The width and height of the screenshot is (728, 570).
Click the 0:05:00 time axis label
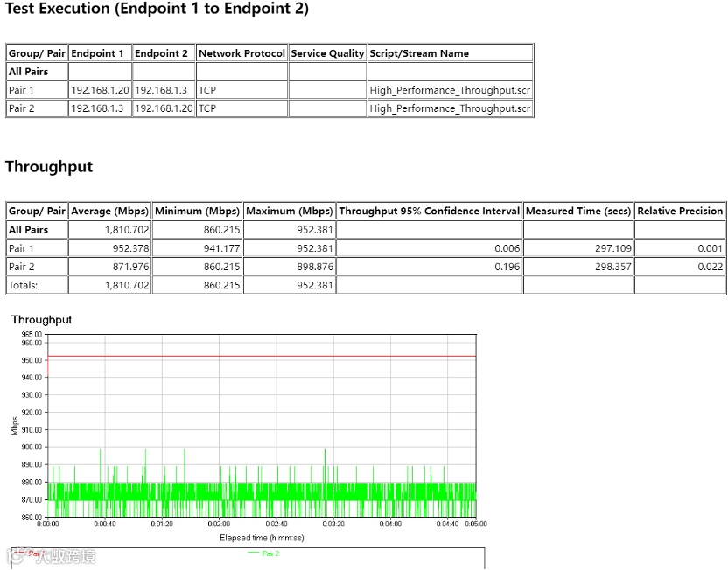(476, 524)
